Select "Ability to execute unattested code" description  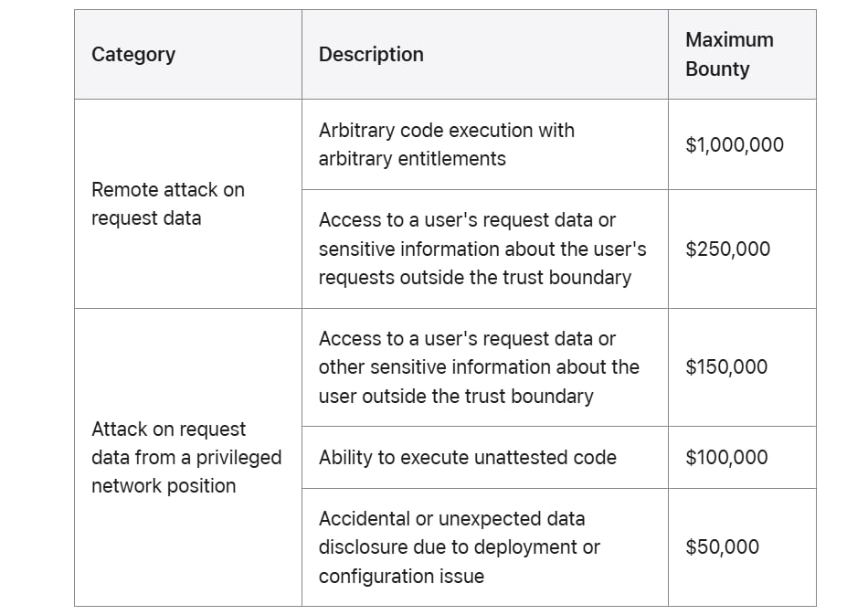(x=468, y=457)
